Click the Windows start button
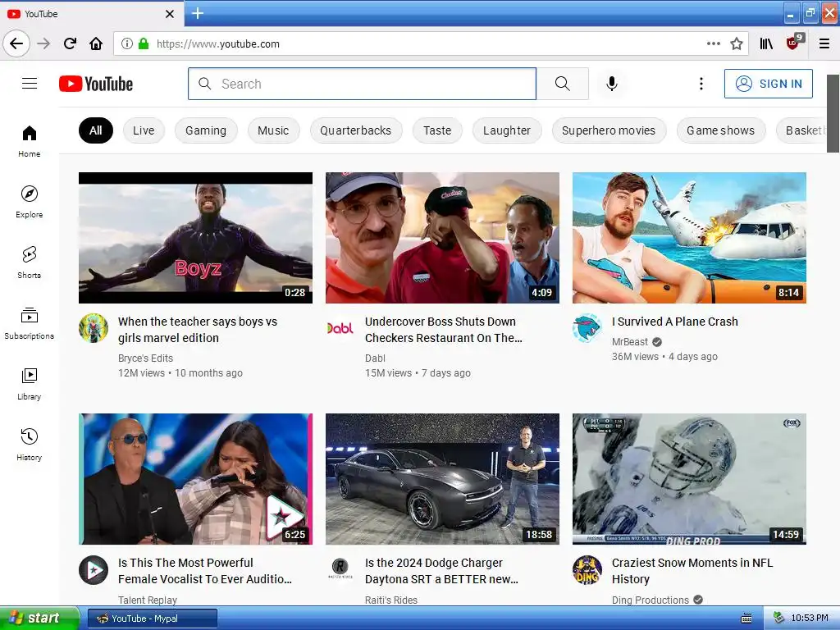840x630 pixels. point(39,619)
